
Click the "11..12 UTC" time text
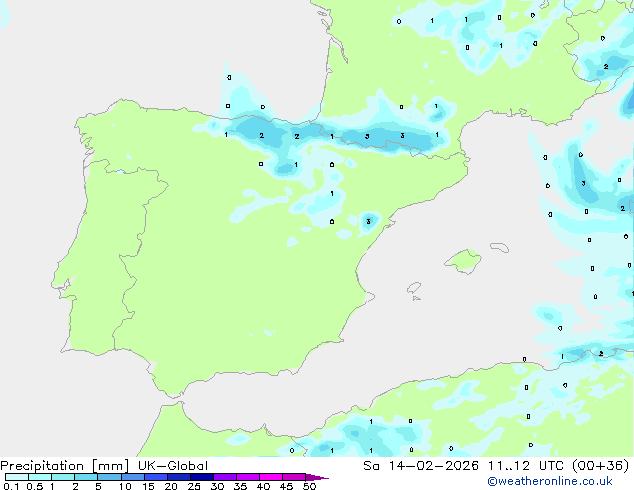525,465
